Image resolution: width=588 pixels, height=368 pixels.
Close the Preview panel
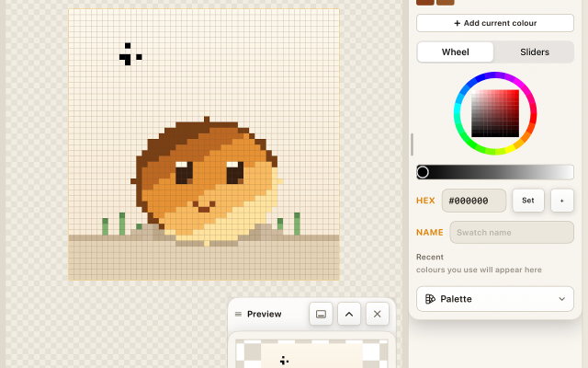click(378, 314)
